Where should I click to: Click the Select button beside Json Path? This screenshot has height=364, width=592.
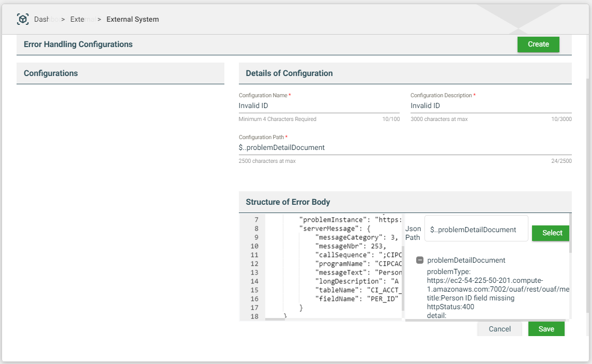(x=552, y=233)
